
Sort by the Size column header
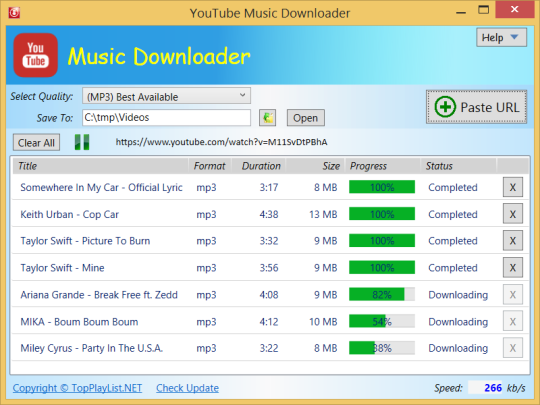click(x=316, y=166)
